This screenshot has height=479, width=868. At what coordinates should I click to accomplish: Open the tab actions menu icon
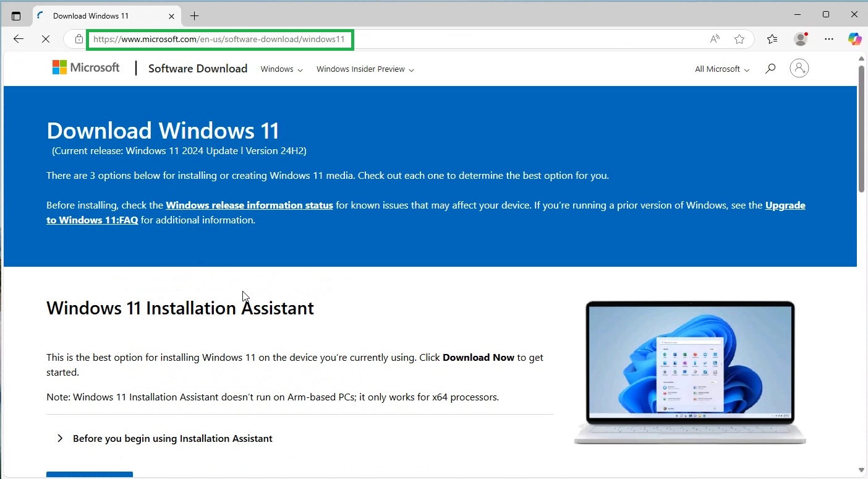pos(16,16)
